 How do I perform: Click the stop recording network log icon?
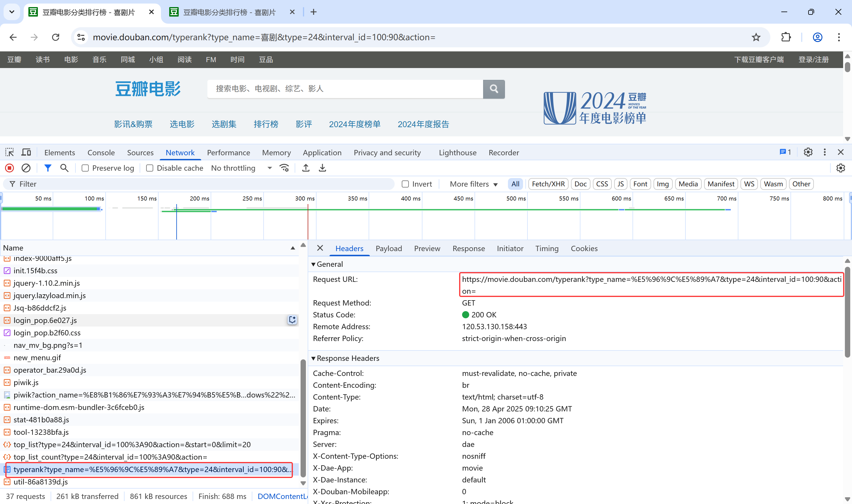pos(9,168)
